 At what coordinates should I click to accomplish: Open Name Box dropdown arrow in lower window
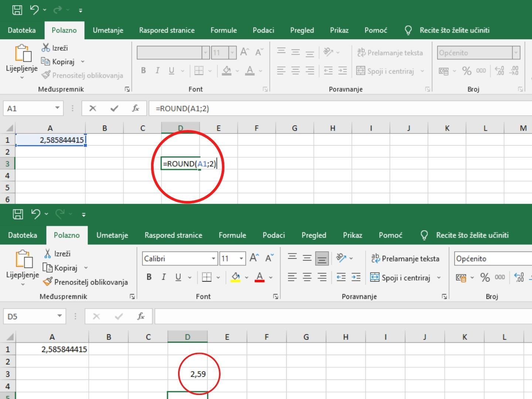(59, 316)
